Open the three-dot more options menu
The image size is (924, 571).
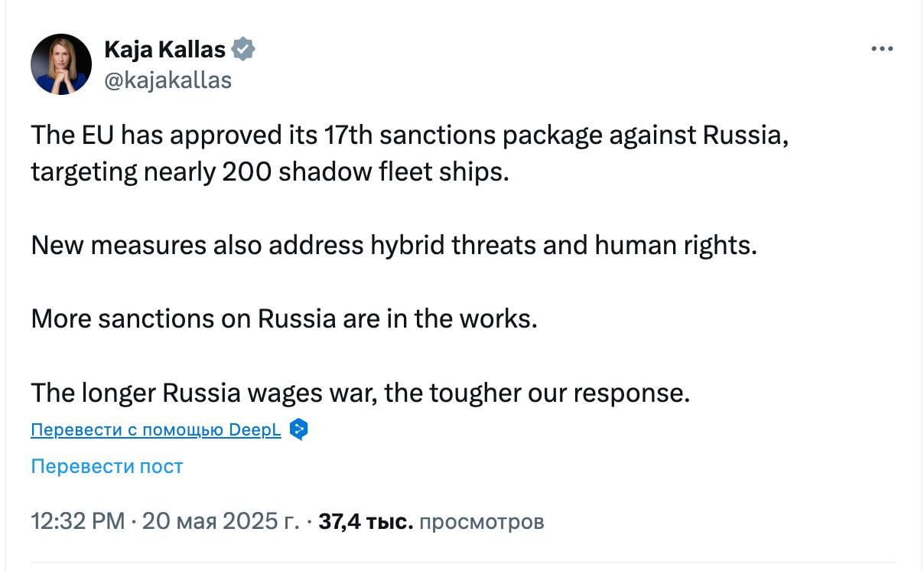click(x=882, y=49)
